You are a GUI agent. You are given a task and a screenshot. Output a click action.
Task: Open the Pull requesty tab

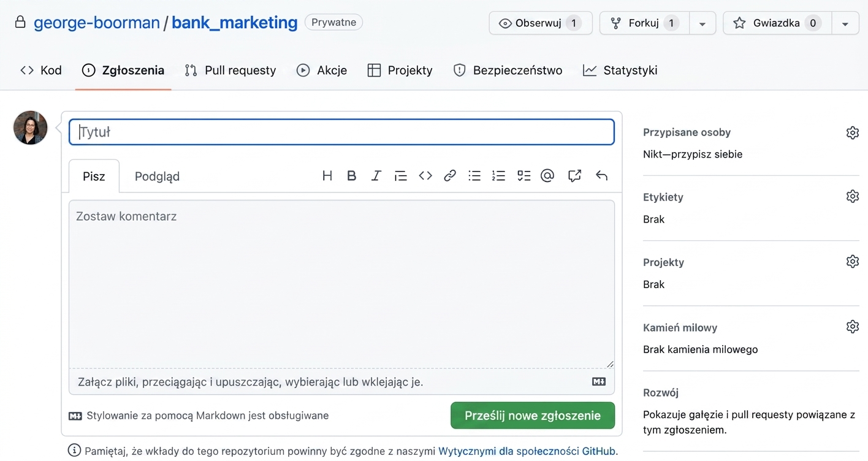[230, 70]
